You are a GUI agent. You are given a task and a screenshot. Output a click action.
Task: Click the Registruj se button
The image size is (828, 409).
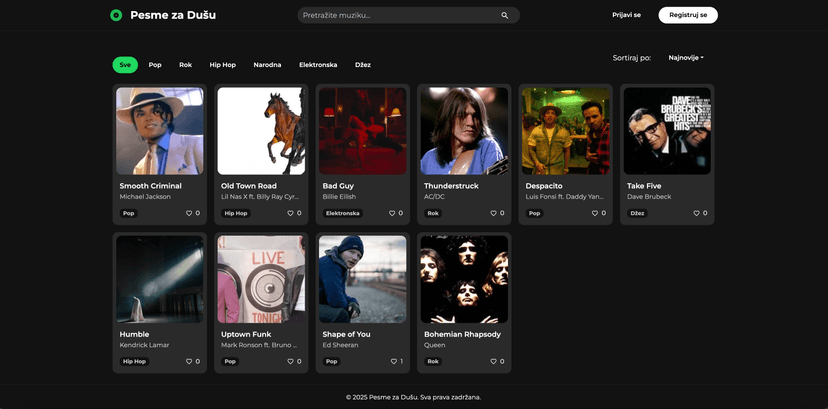[x=688, y=15]
